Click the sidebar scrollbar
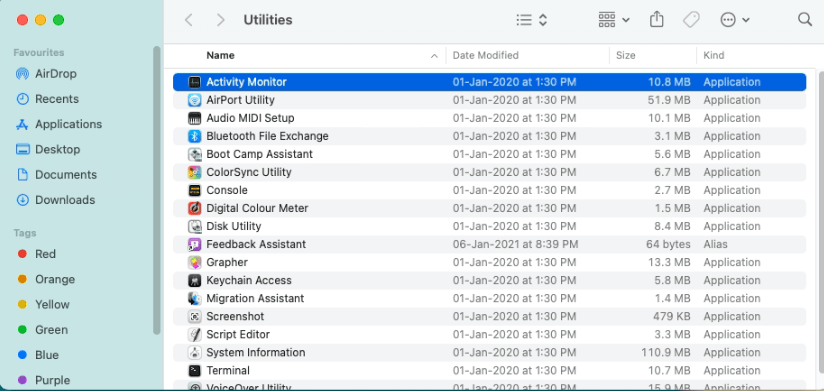The height and width of the screenshot is (391, 824). [x=156, y=189]
